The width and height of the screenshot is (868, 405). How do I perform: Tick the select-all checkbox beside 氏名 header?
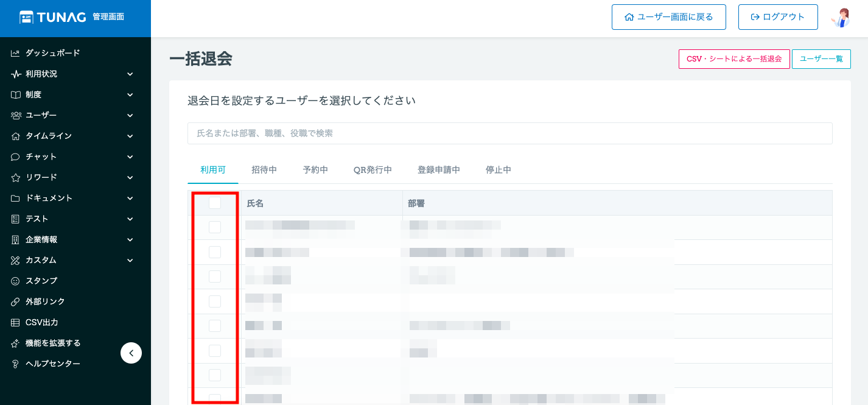(x=215, y=203)
